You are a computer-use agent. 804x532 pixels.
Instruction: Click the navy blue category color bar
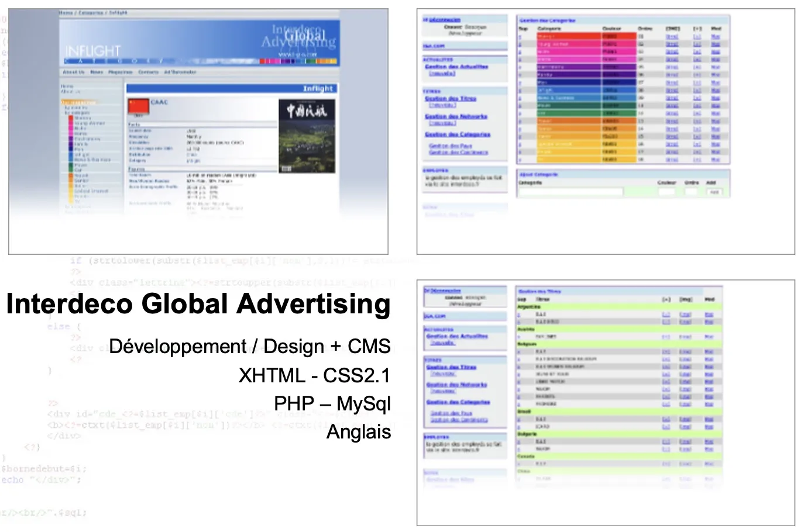click(x=586, y=82)
